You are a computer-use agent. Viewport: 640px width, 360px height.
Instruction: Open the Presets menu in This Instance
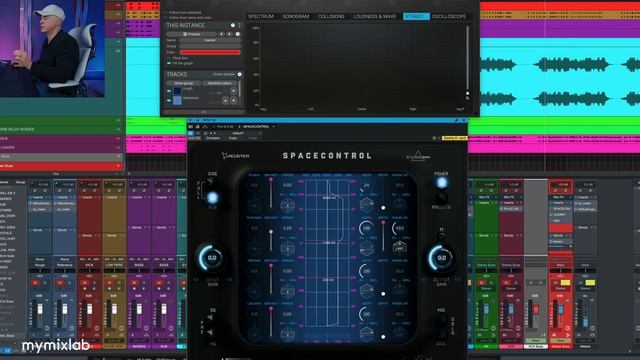(x=191, y=34)
